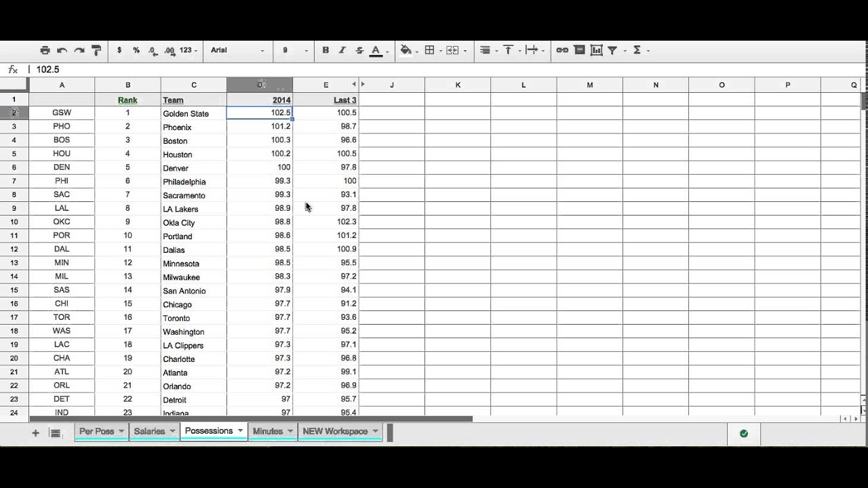
Task: Toggle the filter icon
Action: coord(612,50)
